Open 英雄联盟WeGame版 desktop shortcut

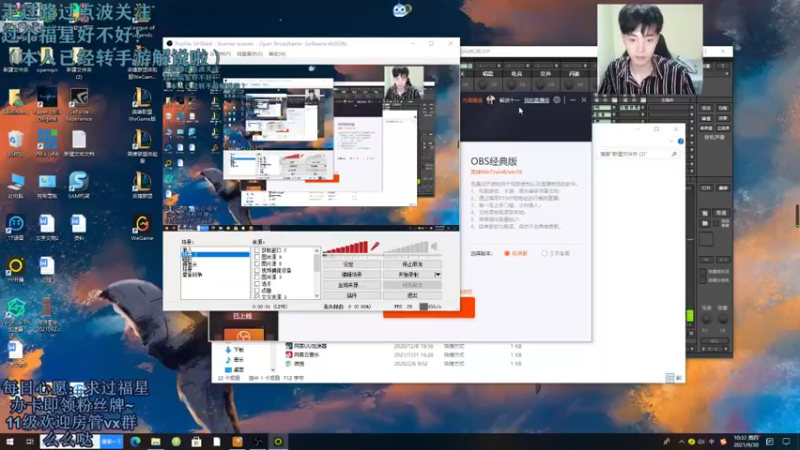pos(142,105)
